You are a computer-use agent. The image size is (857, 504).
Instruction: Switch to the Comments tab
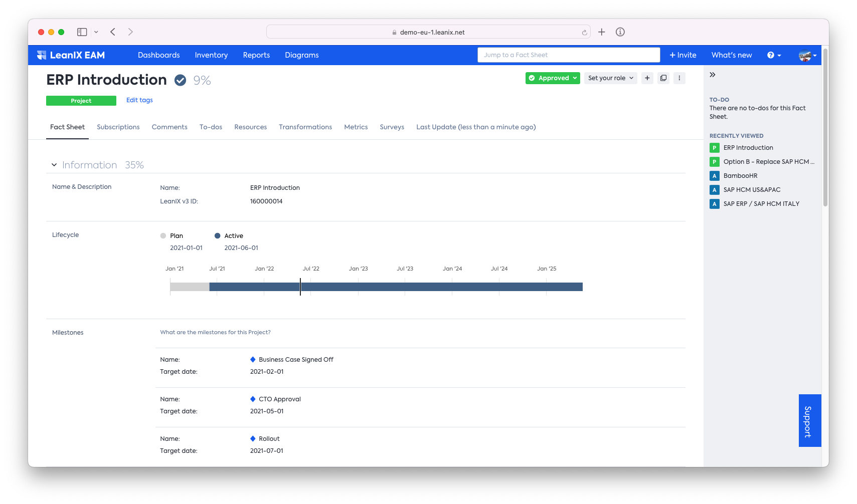(169, 127)
